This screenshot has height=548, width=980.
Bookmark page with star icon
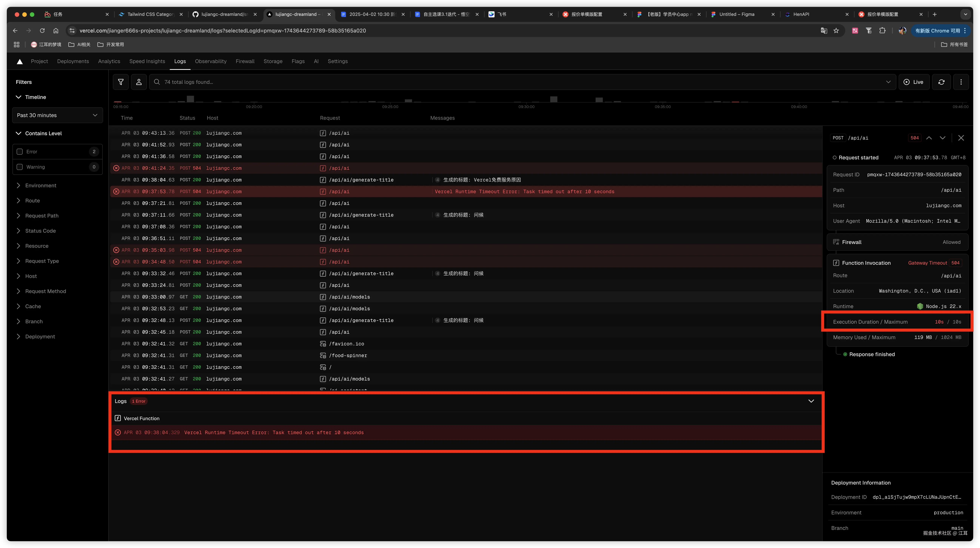[836, 30]
